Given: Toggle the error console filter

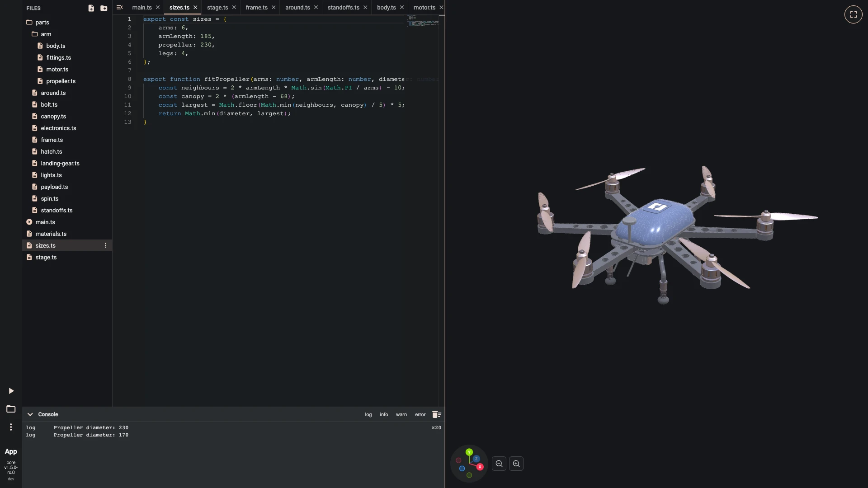Looking at the screenshot, I should [420, 414].
